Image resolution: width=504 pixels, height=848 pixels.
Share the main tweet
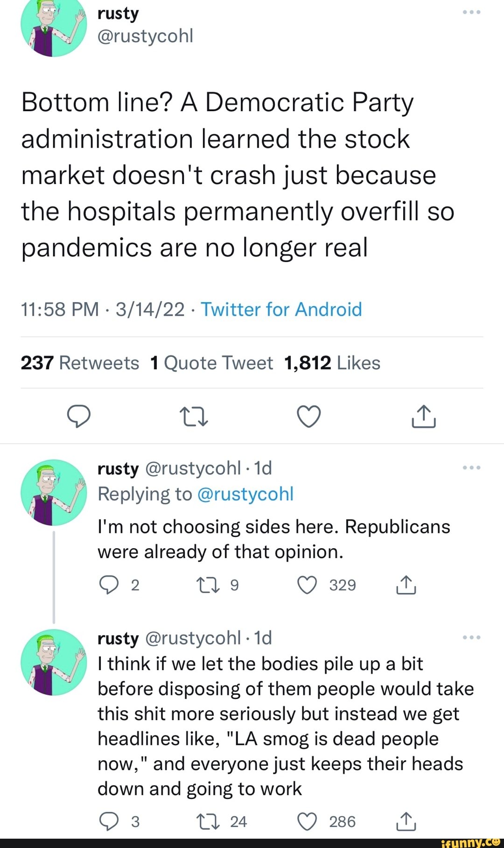pyautogui.click(x=423, y=416)
